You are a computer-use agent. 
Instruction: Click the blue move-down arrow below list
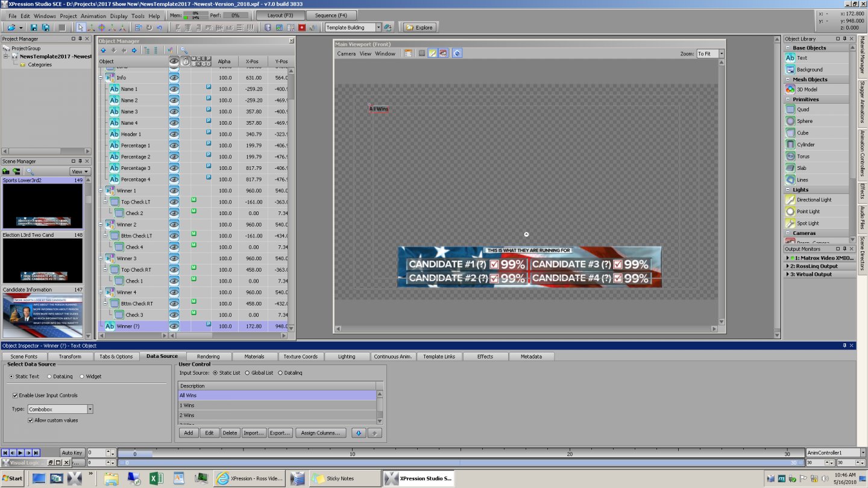coord(359,433)
